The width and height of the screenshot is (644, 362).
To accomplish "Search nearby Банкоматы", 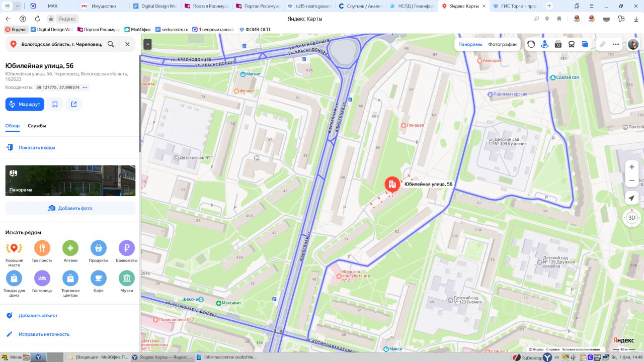I will click(127, 251).
